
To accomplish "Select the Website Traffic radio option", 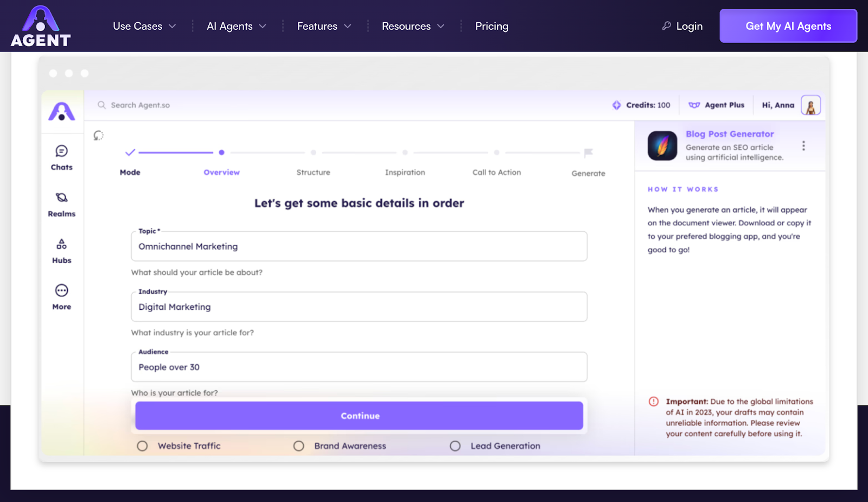I will click(x=143, y=446).
